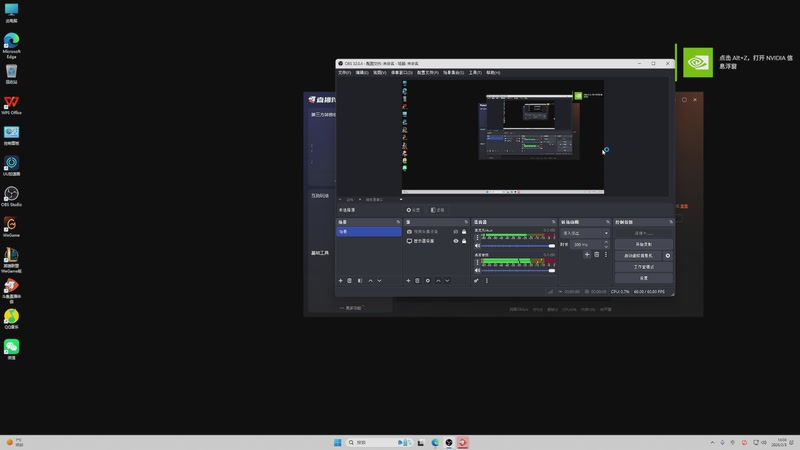This screenshot has width=800, height=450.
Task: Click the Start Recording button
Action: (x=643, y=244)
